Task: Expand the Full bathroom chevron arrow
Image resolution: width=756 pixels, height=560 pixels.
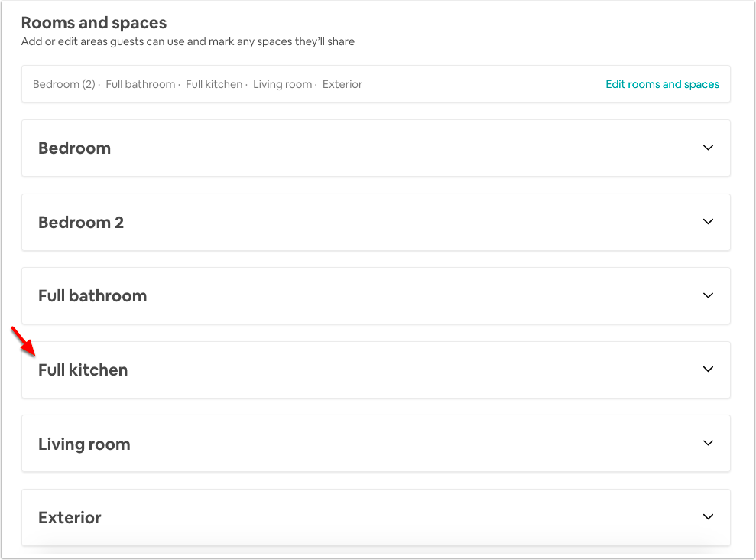Action: pos(708,295)
